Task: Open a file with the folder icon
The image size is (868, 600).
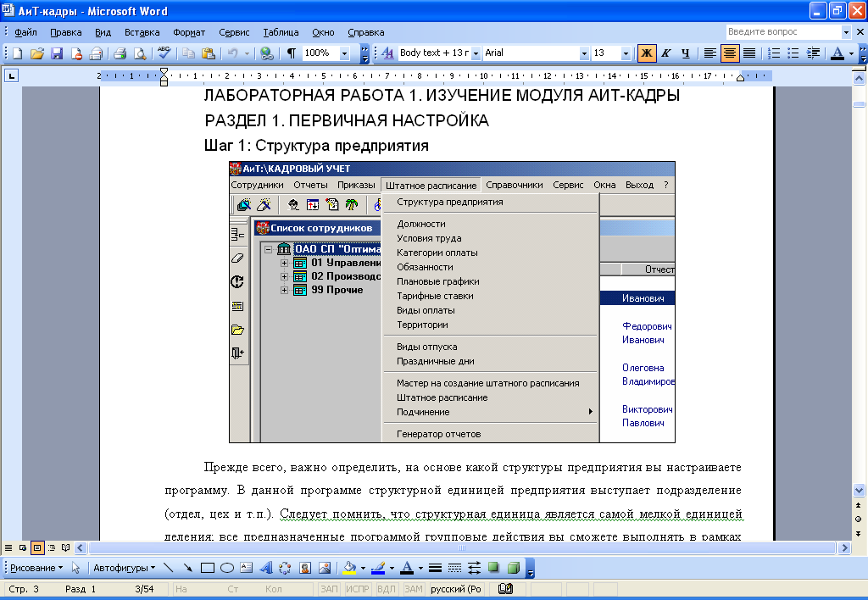Action: coord(37,53)
